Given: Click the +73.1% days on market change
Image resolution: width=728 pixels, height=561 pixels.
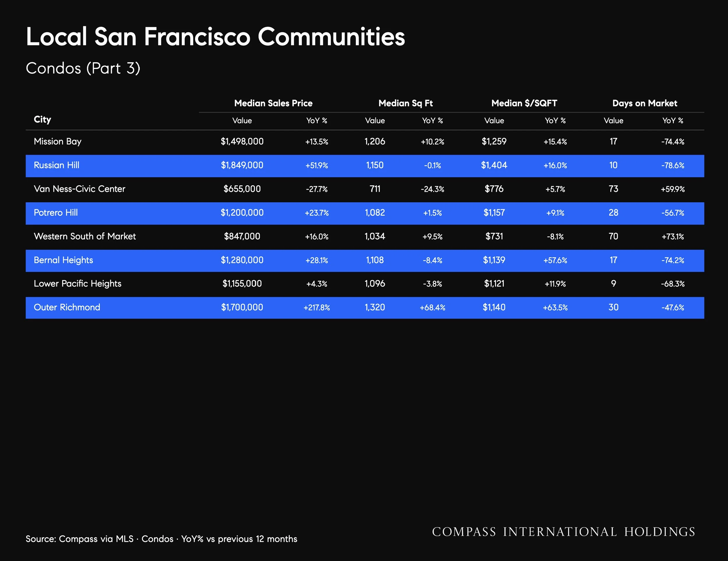Looking at the screenshot, I should pyautogui.click(x=673, y=236).
